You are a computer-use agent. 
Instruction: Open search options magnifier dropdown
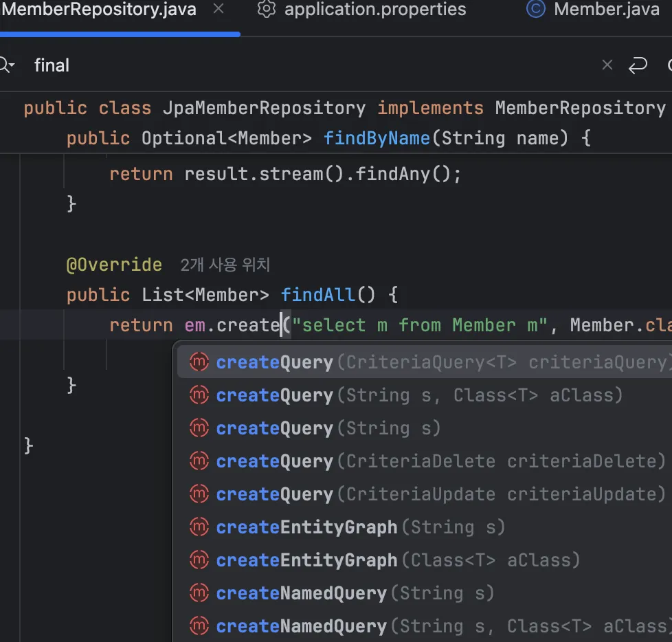click(x=7, y=65)
